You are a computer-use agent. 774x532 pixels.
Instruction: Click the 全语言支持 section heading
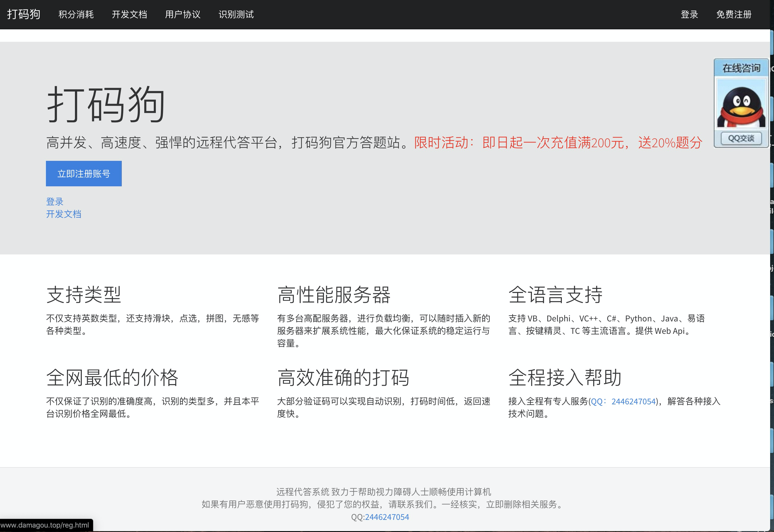555,295
